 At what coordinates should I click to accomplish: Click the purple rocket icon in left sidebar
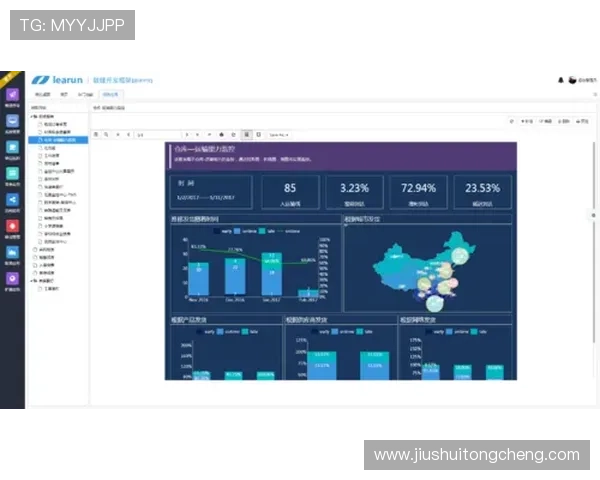pyautogui.click(x=12, y=95)
